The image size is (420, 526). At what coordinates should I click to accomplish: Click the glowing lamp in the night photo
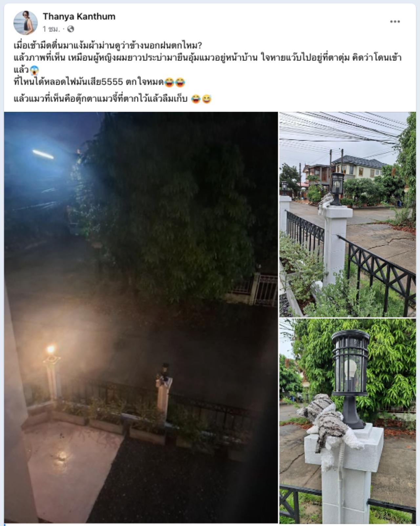[x=51, y=349]
